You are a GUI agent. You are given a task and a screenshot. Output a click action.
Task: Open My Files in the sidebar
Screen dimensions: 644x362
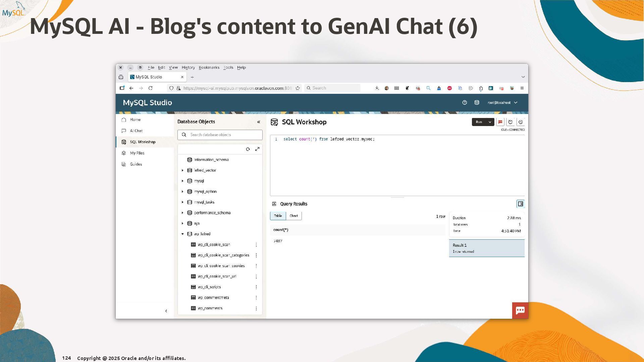coord(137,153)
